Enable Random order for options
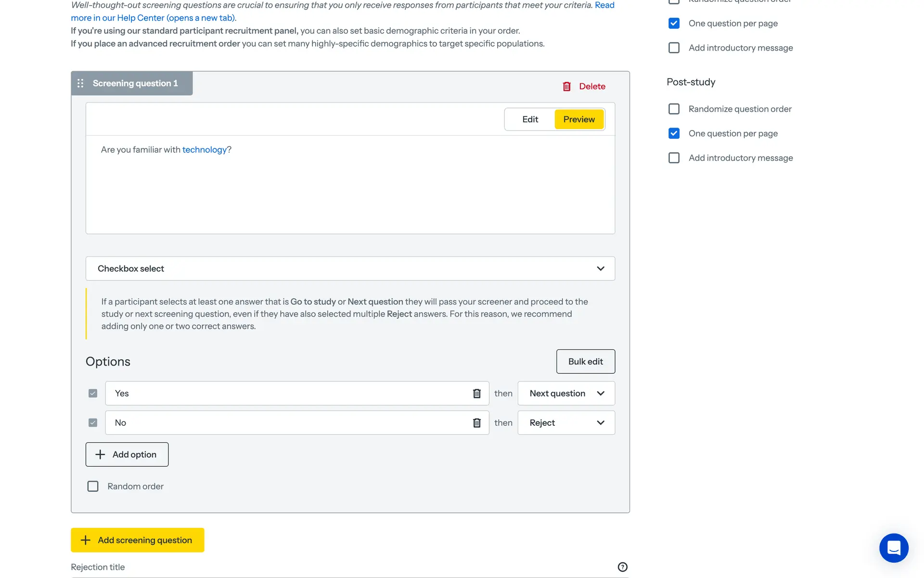Viewport: 924px width, 578px height. point(93,486)
